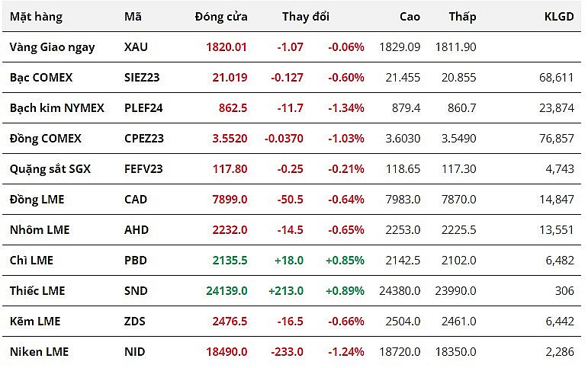Screen dimensions: 588x368
Task: Select the CPEZ23 ticker code
Action: pos(143,139)
